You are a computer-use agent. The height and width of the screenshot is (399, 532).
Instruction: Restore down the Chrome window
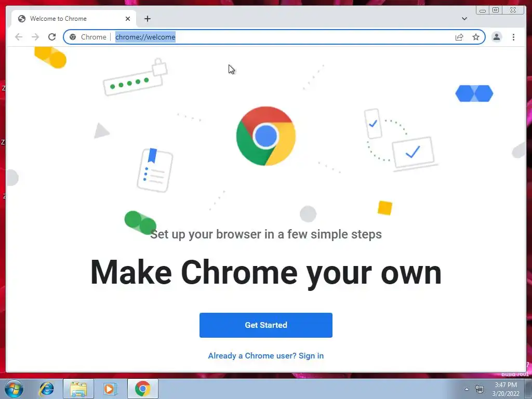pyautogui.click(x=496, y=10)
